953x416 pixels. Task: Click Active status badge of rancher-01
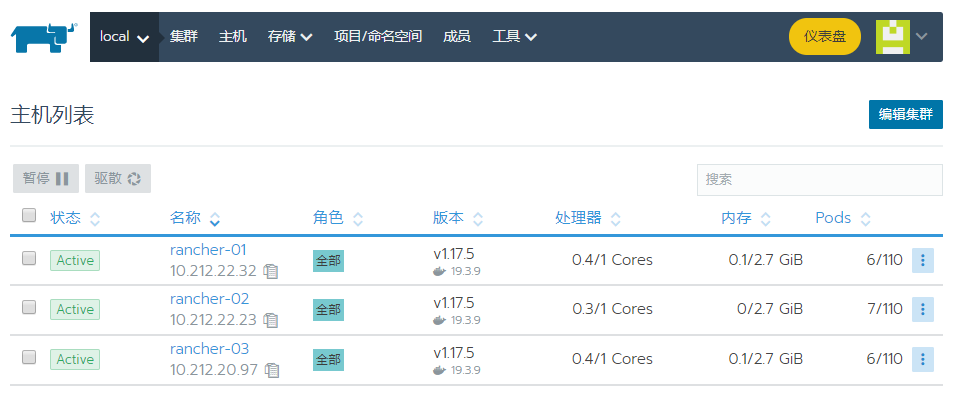coord(75,260)
